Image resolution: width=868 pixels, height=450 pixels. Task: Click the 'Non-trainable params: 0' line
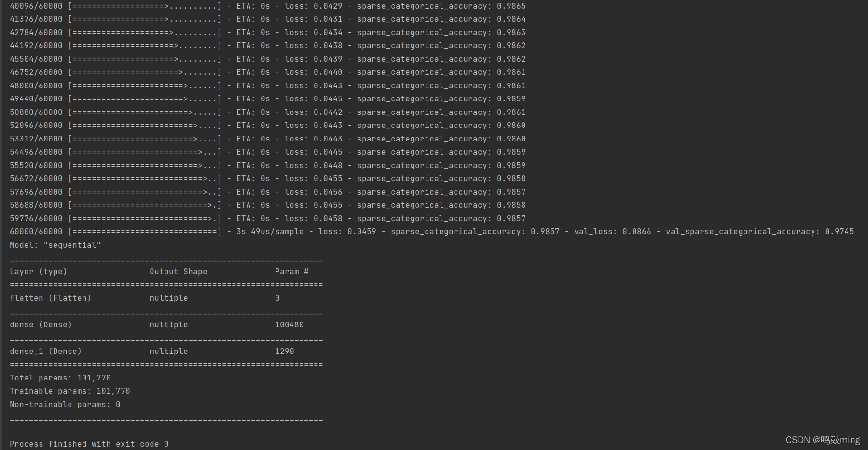65,405
